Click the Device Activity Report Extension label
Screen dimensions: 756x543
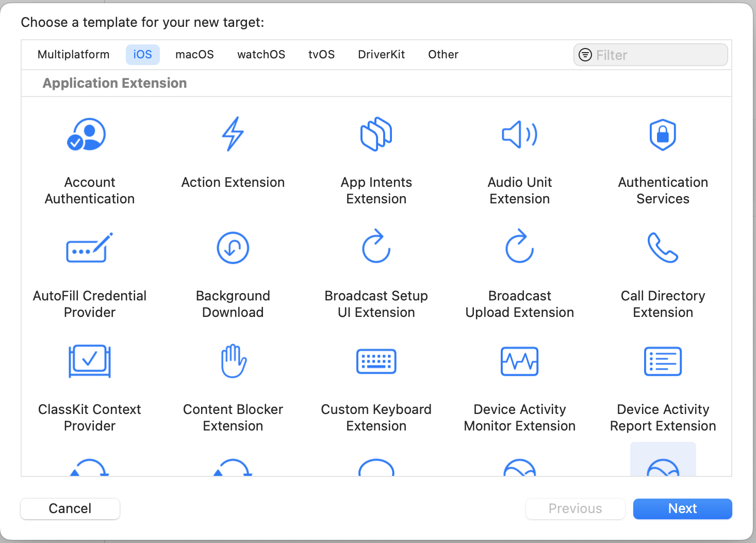click(663, 418)
